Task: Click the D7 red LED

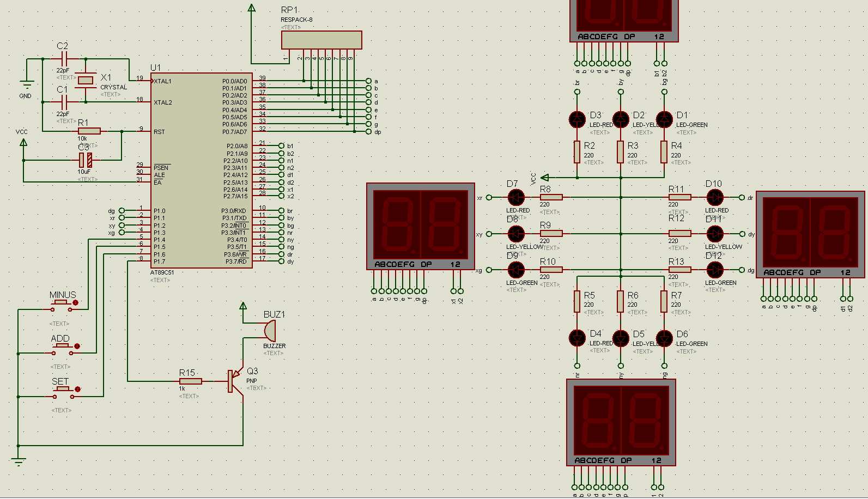Action: click(x=516, y=197)
